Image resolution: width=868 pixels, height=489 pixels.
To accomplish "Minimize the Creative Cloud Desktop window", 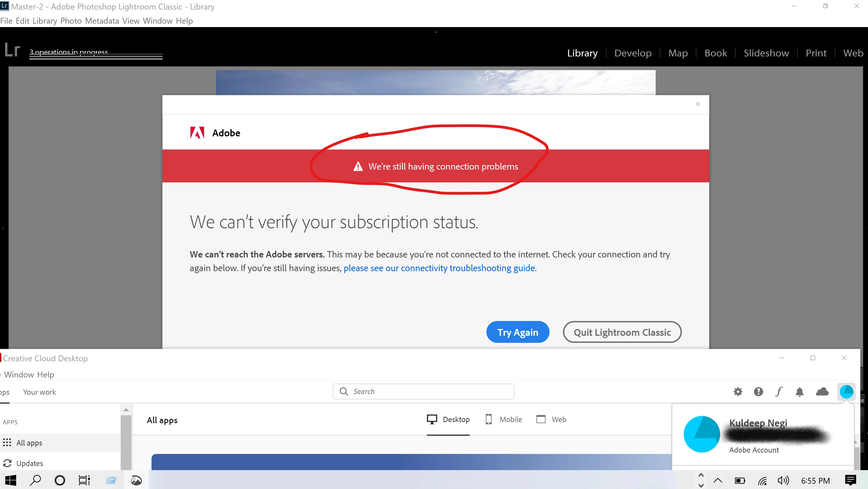I will click(x=782, y=358).
